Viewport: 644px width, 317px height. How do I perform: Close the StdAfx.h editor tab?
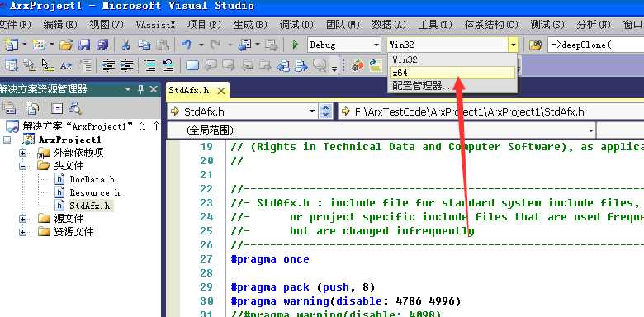pyautogui.click(x=221, y=91)
